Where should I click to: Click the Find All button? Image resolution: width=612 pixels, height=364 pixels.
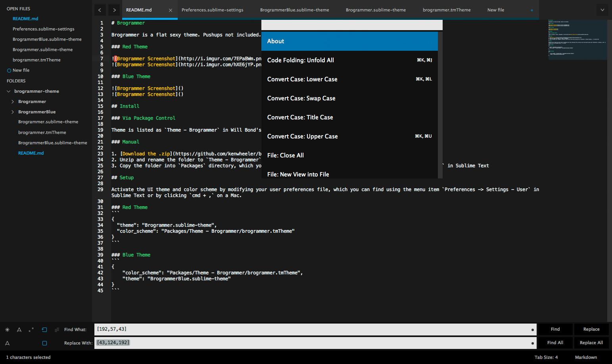point(555,343)
